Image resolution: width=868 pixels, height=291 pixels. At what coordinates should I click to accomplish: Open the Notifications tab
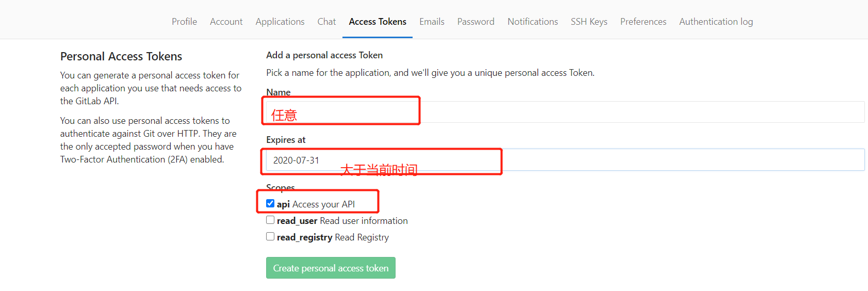coord(533,22)
